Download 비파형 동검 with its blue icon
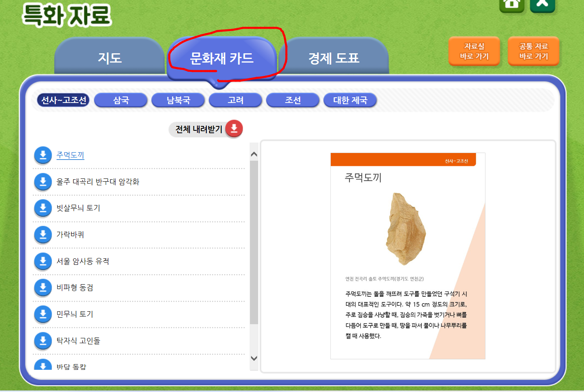The width and height of the screenshot is (584, 392). (43, 288)
